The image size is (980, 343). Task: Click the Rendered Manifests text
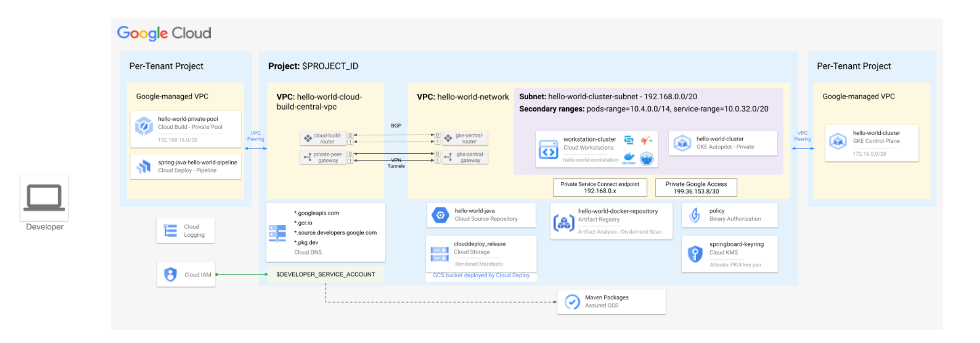click(x=479, y=264)
